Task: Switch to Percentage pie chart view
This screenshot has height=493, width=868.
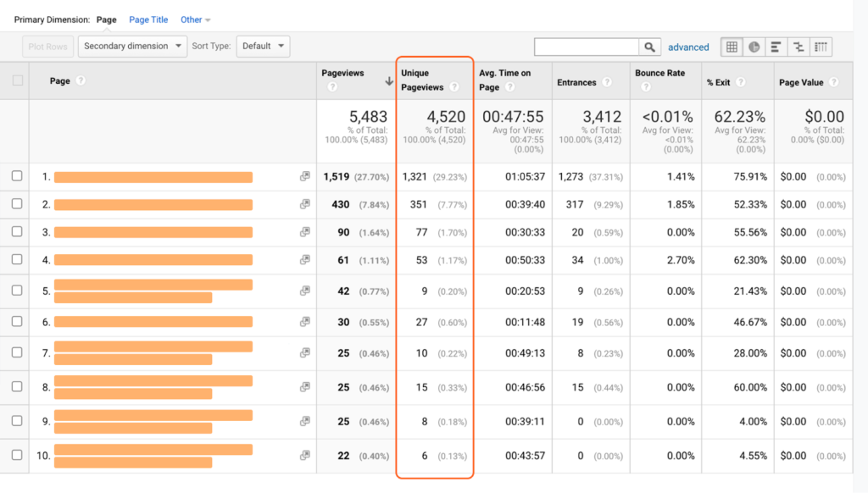Action: (754, 47)
